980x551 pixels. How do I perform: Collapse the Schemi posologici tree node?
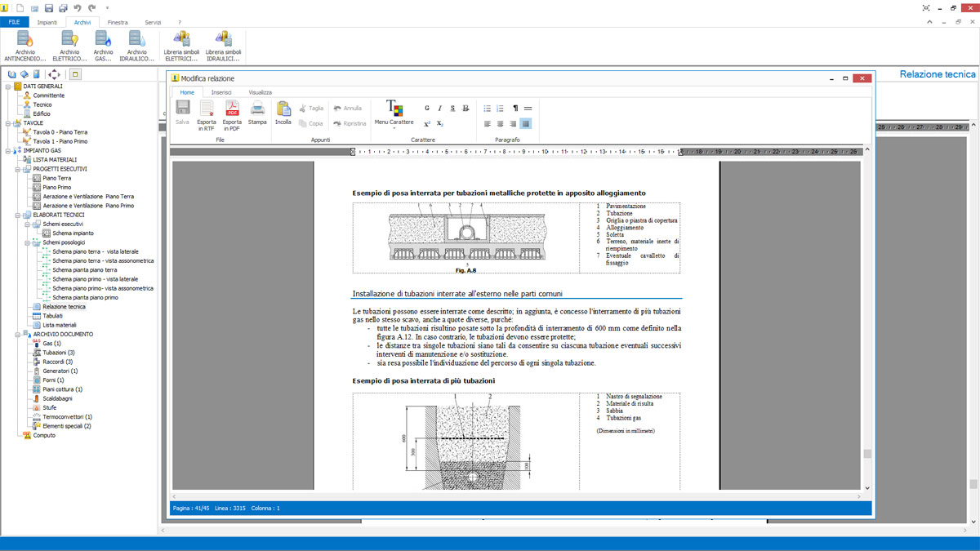pyautogui.click(x=28, y=242)
